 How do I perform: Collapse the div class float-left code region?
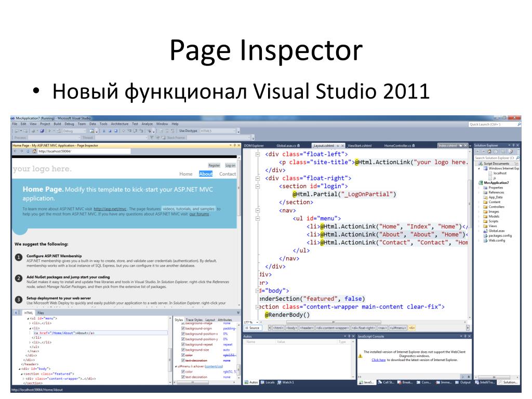click(258, 154)
